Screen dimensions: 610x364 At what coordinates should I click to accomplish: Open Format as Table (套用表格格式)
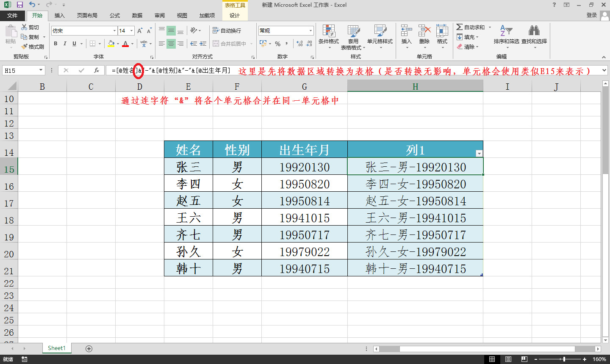[353, 37]
